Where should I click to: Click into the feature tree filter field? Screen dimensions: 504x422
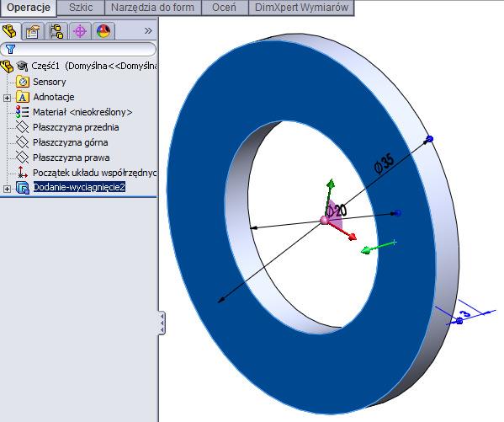click(78, 49)
